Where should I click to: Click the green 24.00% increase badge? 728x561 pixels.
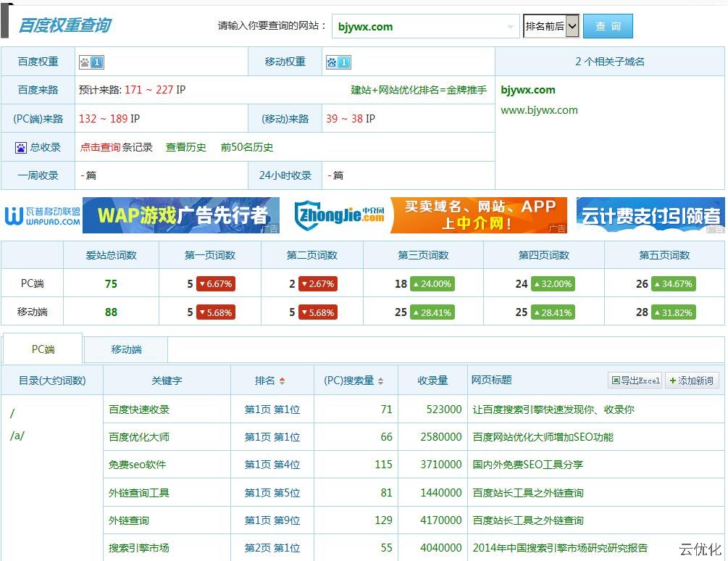coord(432,283)
